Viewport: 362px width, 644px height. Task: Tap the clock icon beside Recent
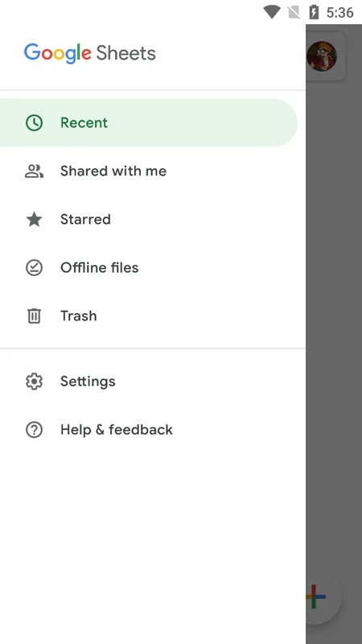(34, 123)
